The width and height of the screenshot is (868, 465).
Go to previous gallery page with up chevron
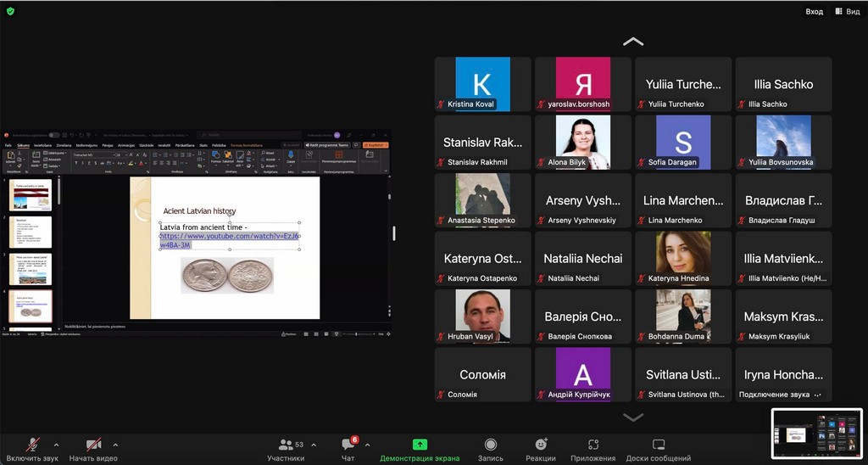pyautogui.click(x=632, y=41)
